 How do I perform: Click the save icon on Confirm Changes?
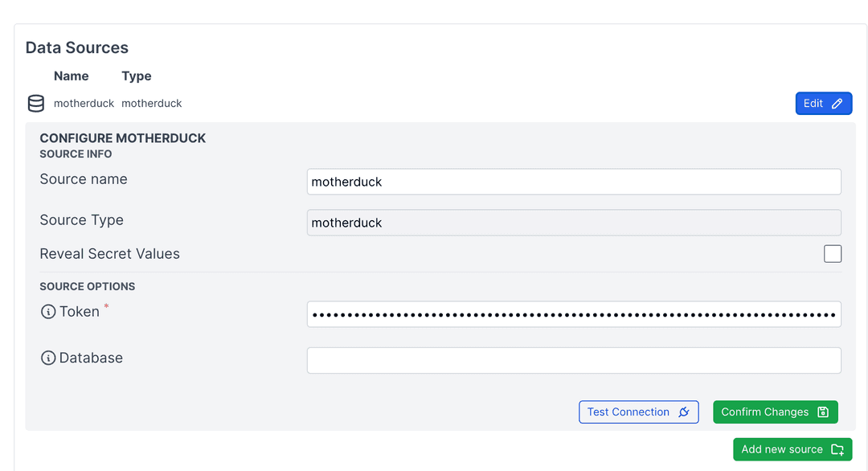point(823,412)
